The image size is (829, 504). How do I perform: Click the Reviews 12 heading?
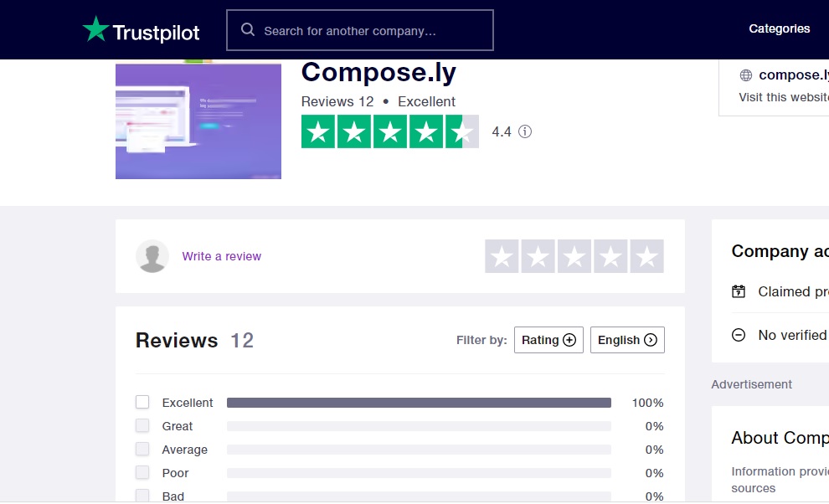tap(194, 340)
